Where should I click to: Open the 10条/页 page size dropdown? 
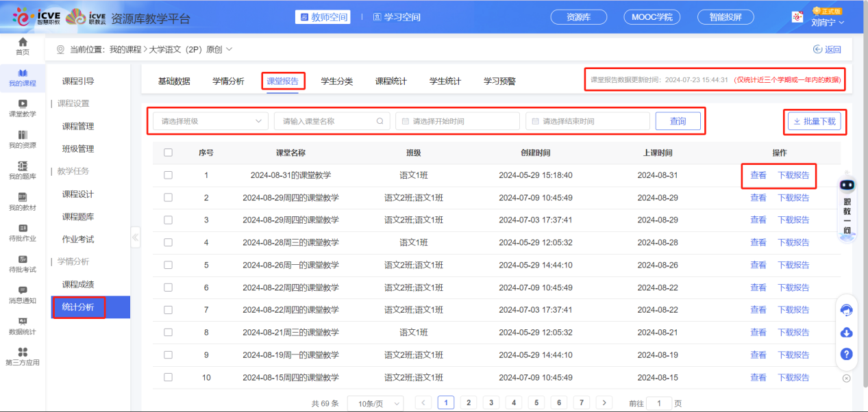tap(375, 402)
